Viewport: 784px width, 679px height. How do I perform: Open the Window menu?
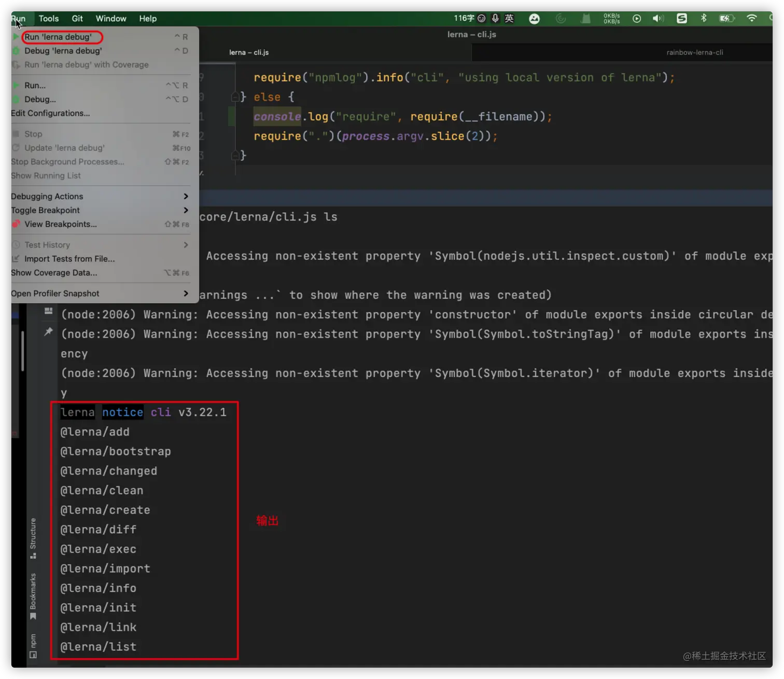[111, 19]
